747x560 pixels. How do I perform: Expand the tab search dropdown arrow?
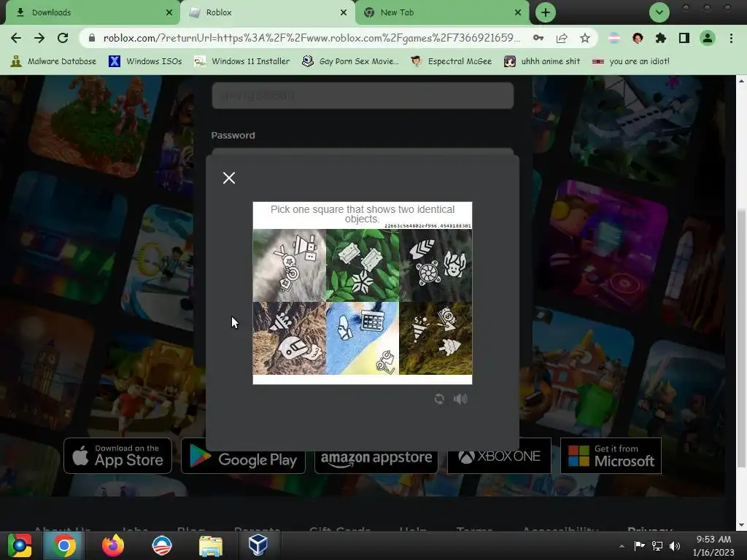(659, 12)
